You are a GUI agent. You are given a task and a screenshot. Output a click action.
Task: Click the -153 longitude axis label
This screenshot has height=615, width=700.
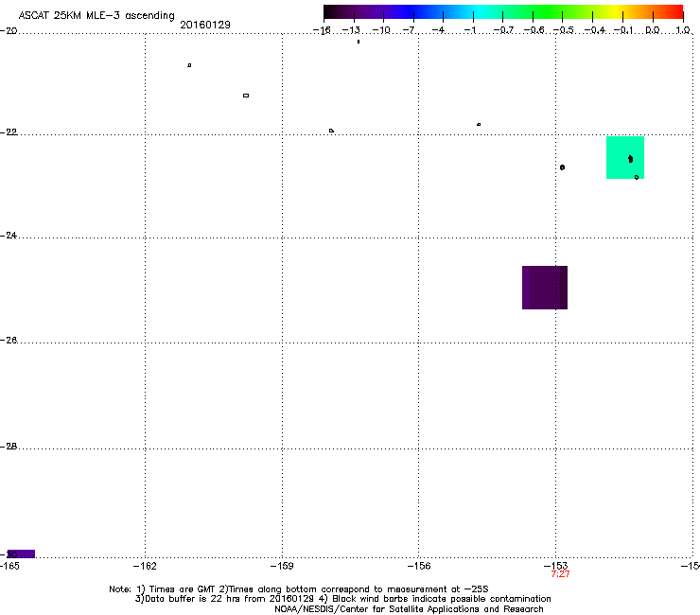pos(556,566)
